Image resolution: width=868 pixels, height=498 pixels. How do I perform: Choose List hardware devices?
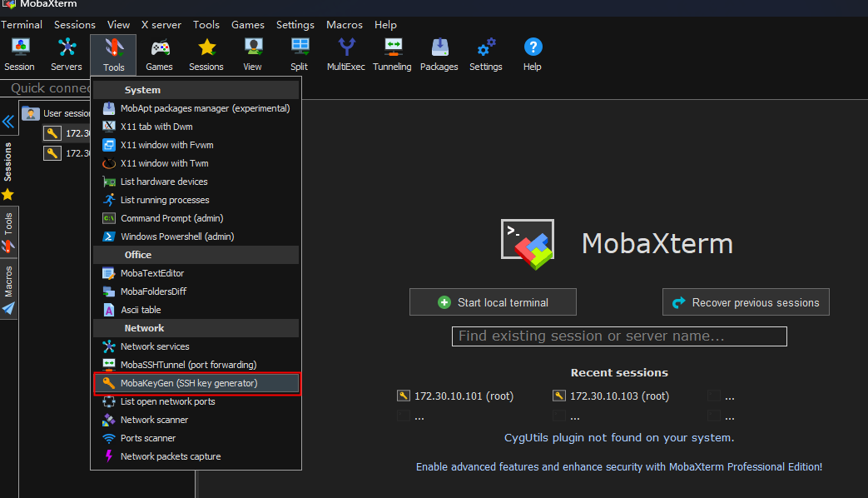196,182
